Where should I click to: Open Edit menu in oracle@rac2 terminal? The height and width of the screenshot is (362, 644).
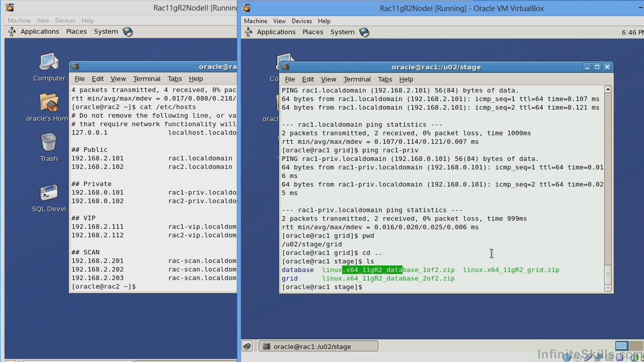pos(98,79)
